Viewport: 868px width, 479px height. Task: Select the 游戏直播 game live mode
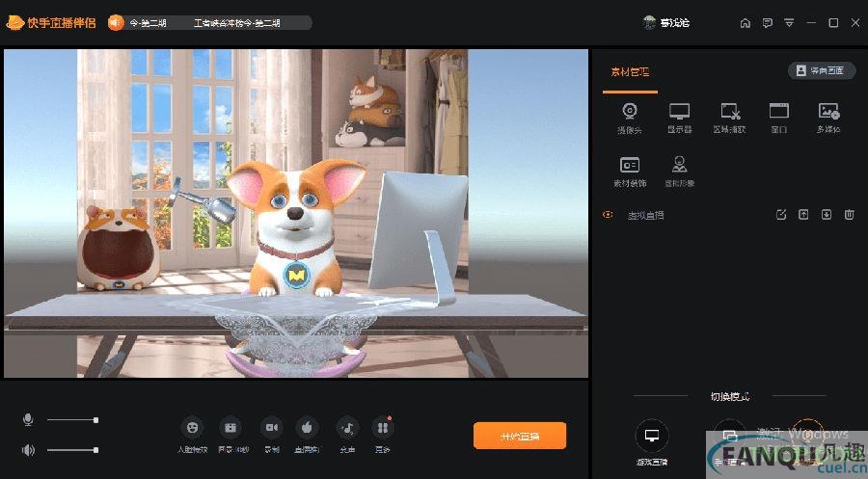[652, 443]
